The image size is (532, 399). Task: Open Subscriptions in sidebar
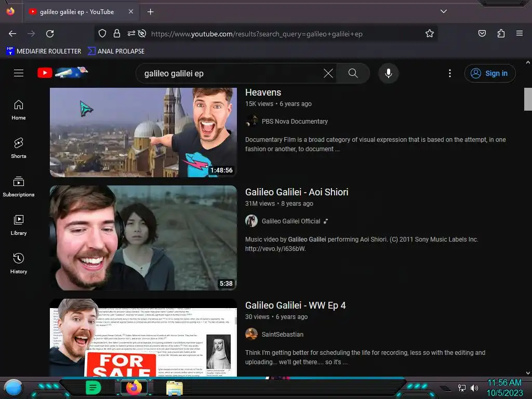tap(19, 187)
